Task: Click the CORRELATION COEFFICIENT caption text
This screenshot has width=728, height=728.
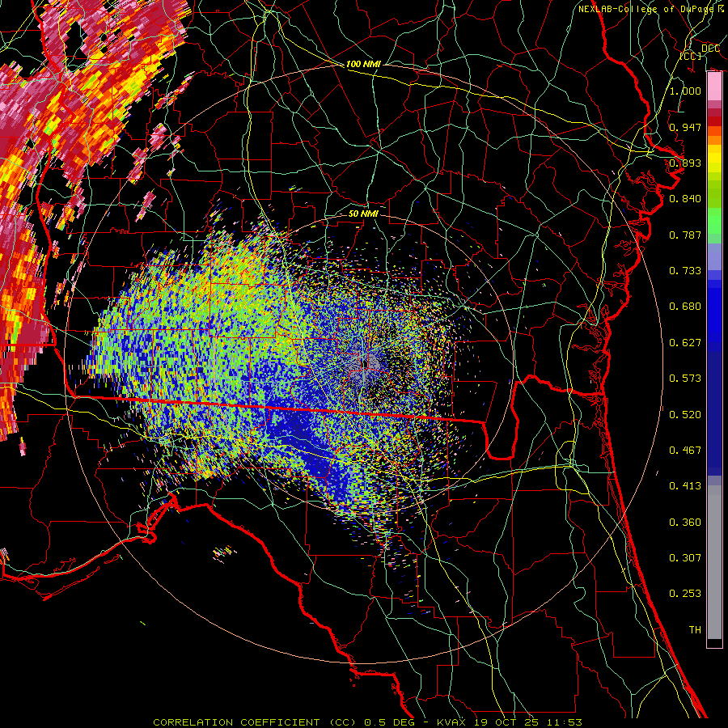Action: [x=236, y=722]
